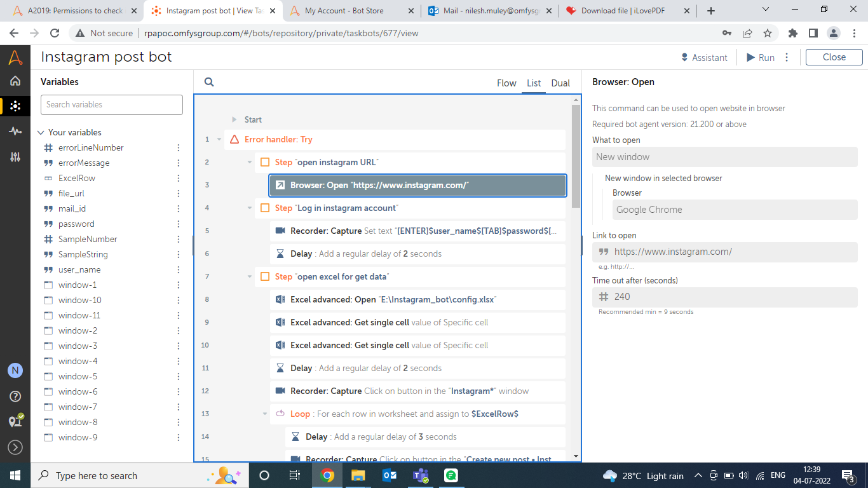Select the Excel advanced: Open config.xlsx step
This screenshot has height=488, width=868.
coord(417,300)
